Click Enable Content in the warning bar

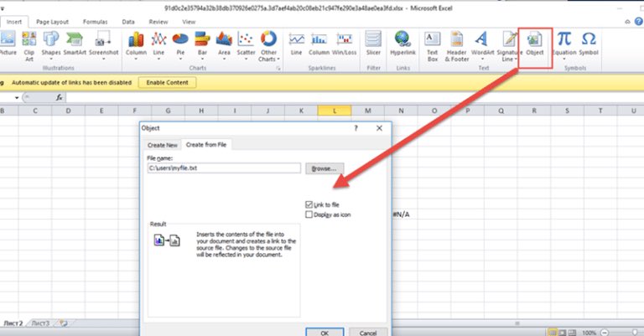(x=167, y=82)
